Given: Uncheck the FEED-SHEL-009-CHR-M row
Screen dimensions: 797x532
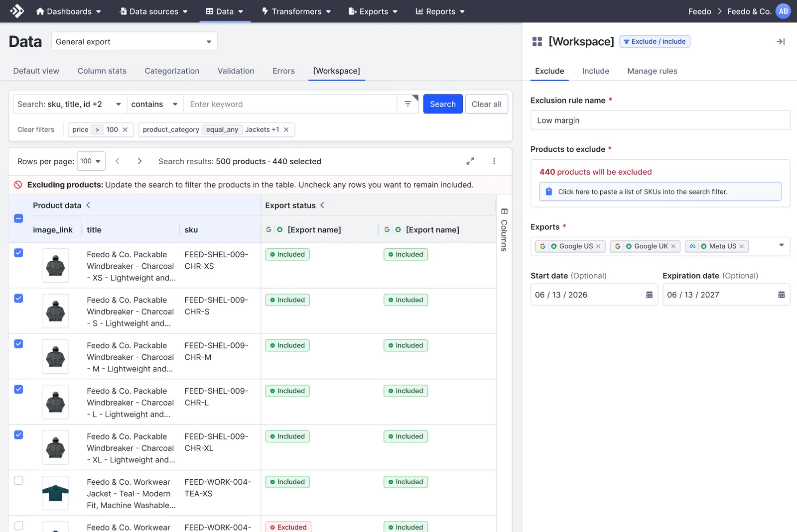Looking at the screenshot, I should tap(18, 344).
